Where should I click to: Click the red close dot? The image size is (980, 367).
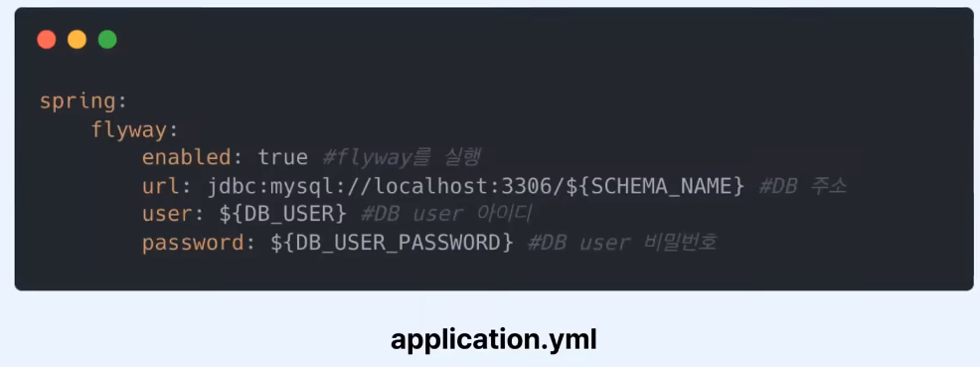click(47, 40)
